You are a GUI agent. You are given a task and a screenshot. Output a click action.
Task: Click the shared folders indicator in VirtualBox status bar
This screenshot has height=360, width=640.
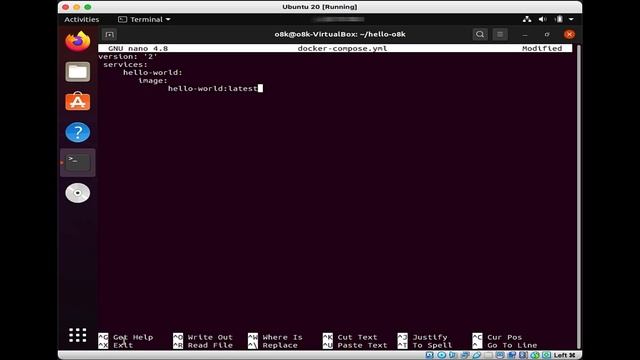tap(488, 355)
